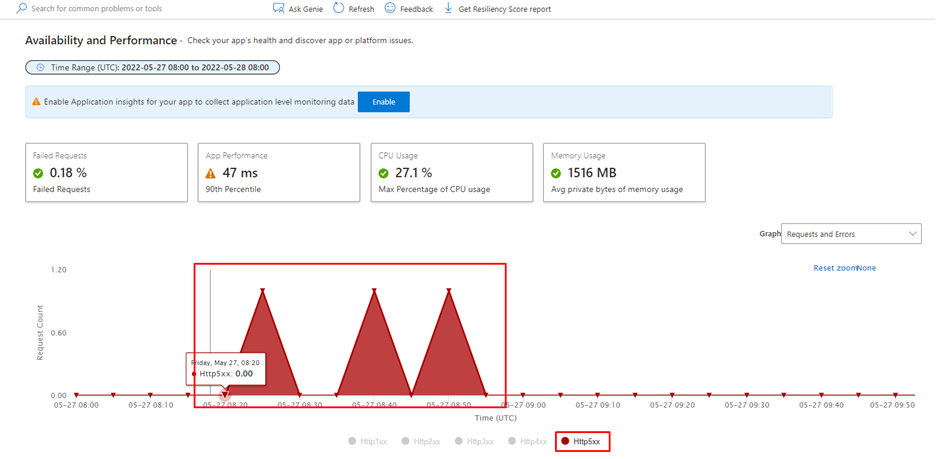Toggle Http4xx legend series

pyautogui.click(x=528, y=442)
